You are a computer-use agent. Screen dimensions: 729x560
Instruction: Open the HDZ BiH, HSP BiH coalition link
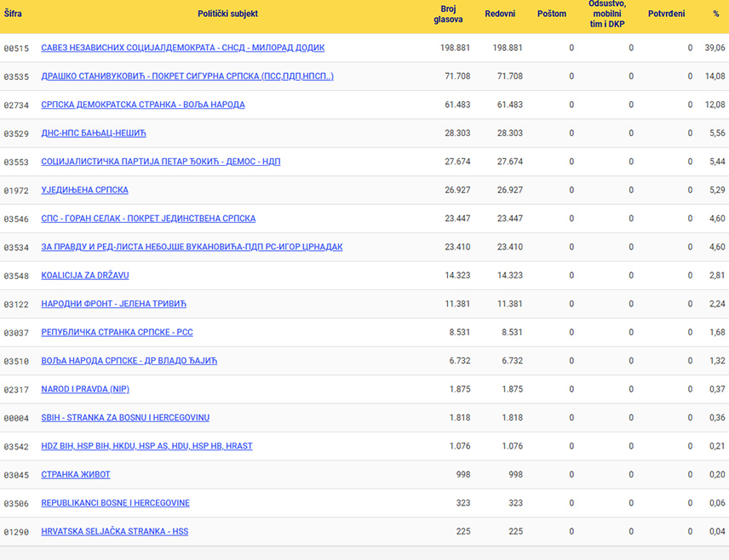[147, 446]
